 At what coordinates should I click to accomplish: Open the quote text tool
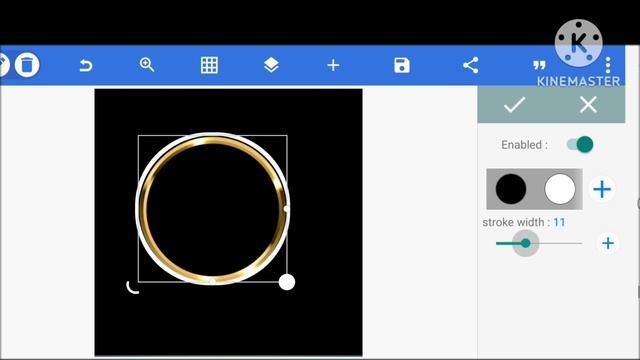click(539, 65)
